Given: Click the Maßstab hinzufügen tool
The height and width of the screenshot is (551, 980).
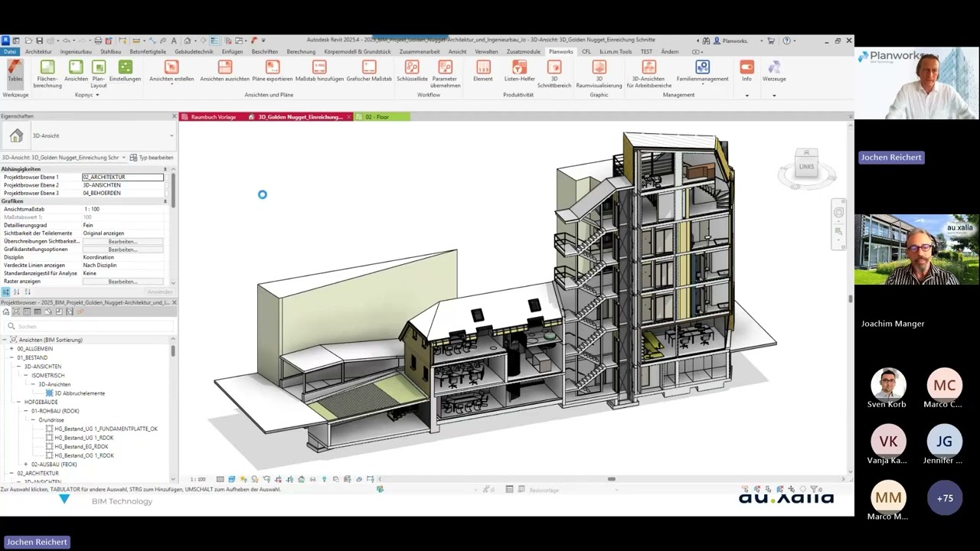Looking at the screenshot, I should point(319,71).
